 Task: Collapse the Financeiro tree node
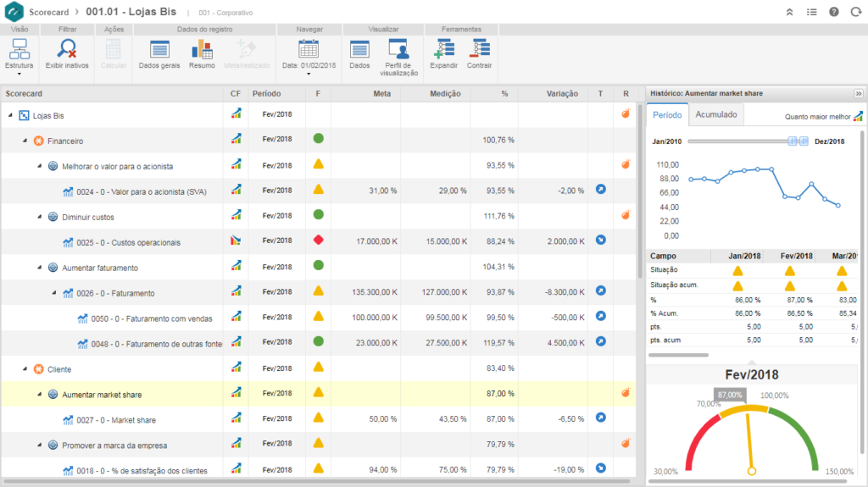point(25,141)
